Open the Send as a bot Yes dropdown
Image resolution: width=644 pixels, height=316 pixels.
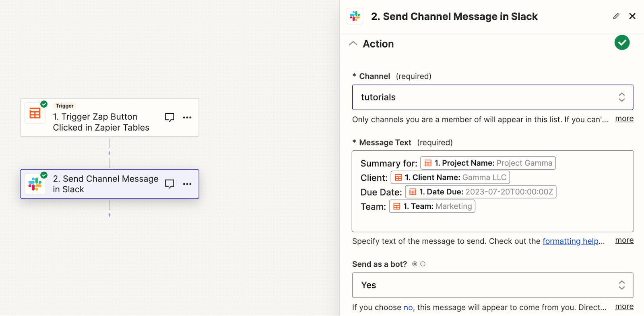coord(493,285)
